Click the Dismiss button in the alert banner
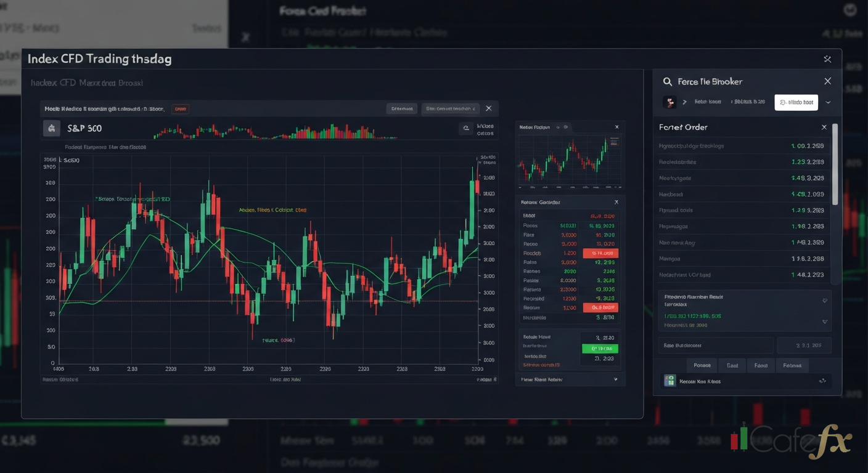Image resolution: width=868 pixels, height=473 pixels. pos(402,108)
